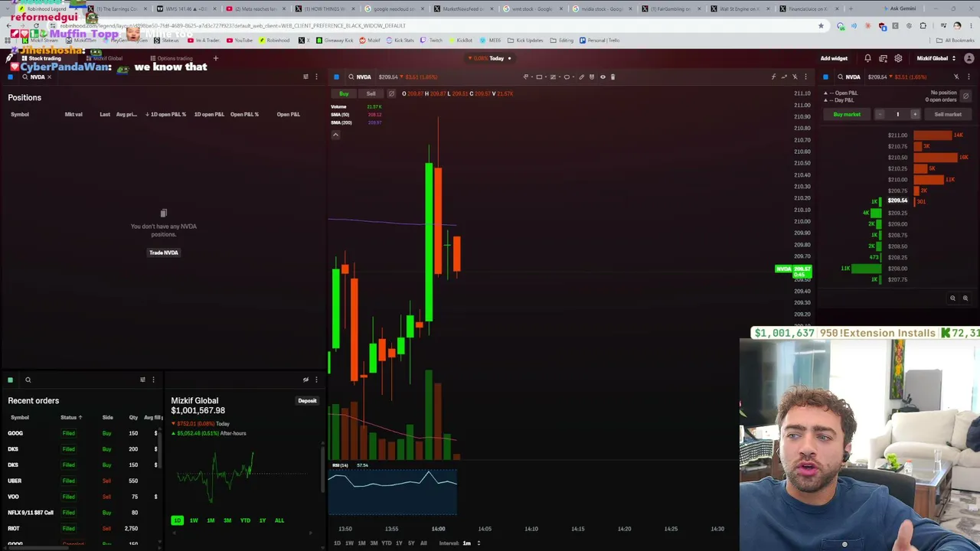Open the settings gear in the header
Screen dimensions: 980x551
point(898,58)
